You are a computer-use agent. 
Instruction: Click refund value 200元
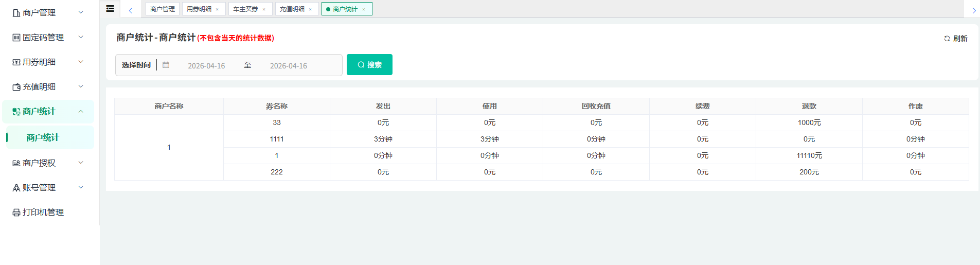(x=809, y=172)
